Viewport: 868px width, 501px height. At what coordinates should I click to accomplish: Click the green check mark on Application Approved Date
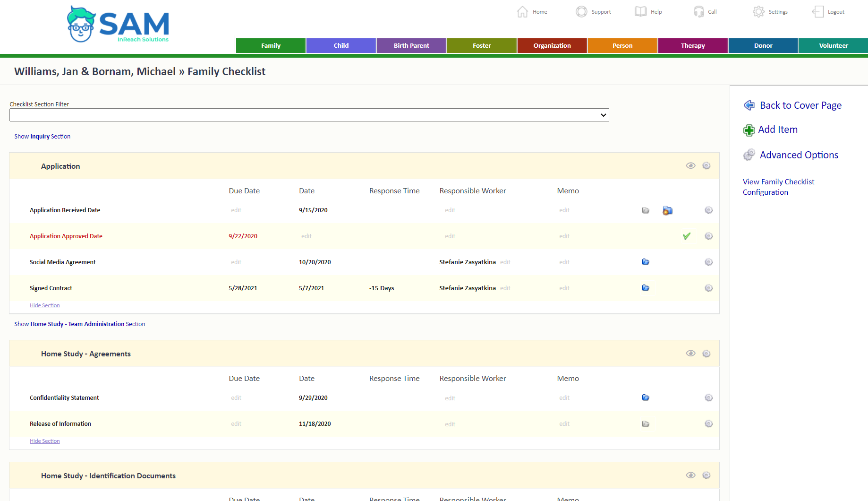pos(687,236)
